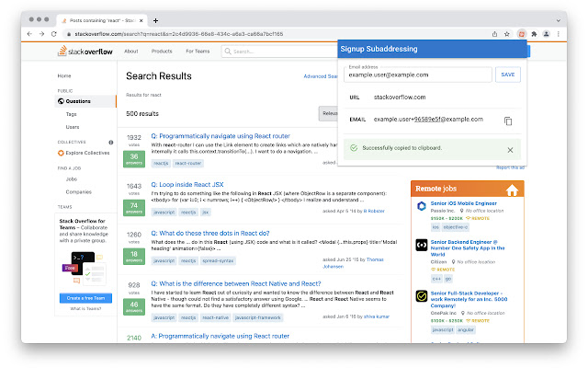Click the angular job tag
Screen dimensions: 588x368
click(466, 329)
